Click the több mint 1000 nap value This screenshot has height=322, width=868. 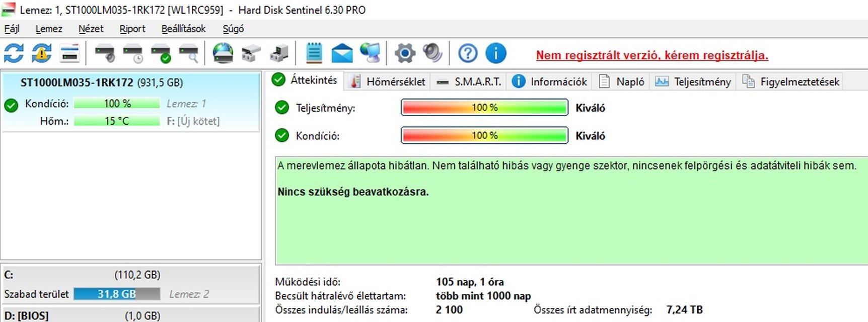(483, 296)
